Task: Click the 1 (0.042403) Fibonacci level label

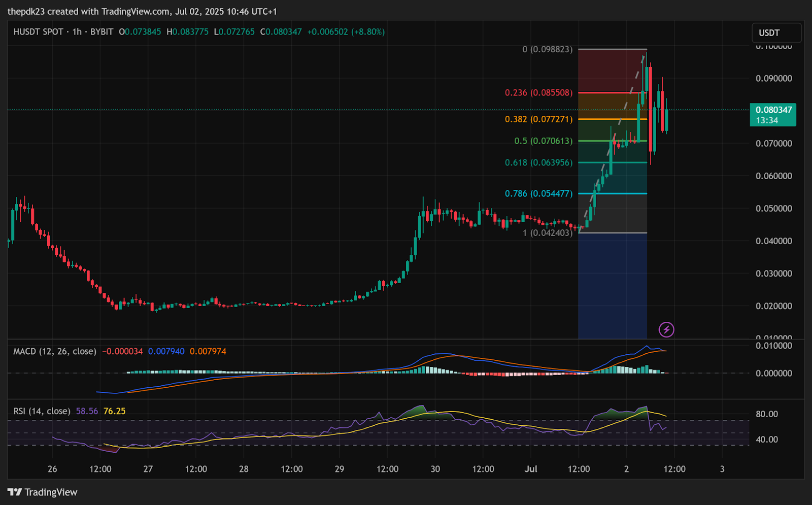Action: [x=547, y=232]
